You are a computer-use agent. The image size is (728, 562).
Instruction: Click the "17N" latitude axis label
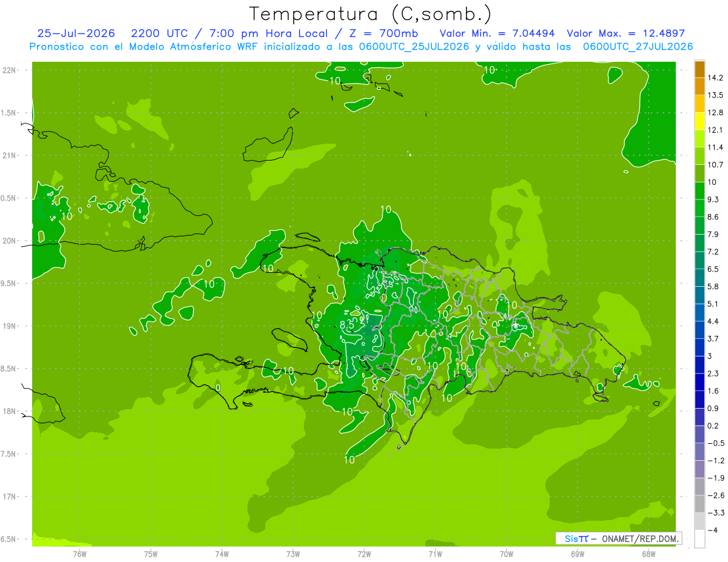tap(9, 497)
